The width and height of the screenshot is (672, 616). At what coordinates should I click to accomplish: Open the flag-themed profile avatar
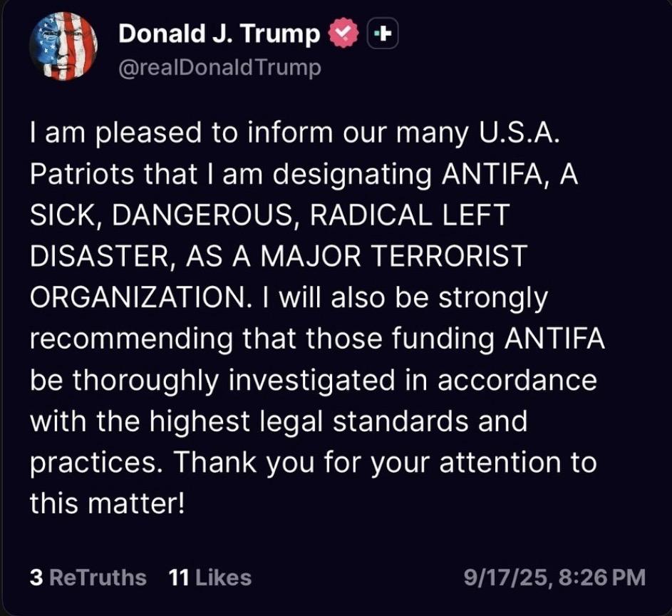[x=63, y=46]
